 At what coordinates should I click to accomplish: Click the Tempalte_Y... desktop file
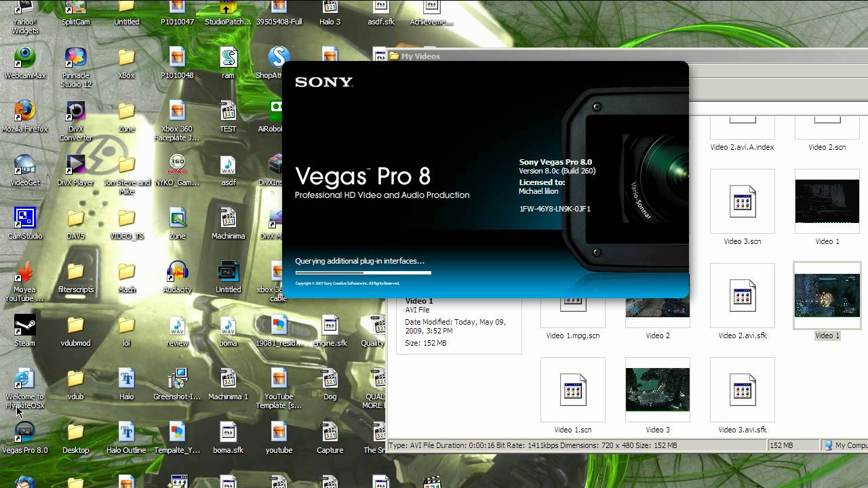178,437
